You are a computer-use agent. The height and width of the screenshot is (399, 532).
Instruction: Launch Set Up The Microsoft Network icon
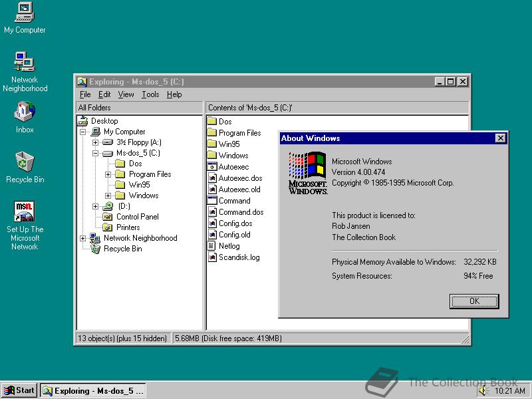(25, 212)
